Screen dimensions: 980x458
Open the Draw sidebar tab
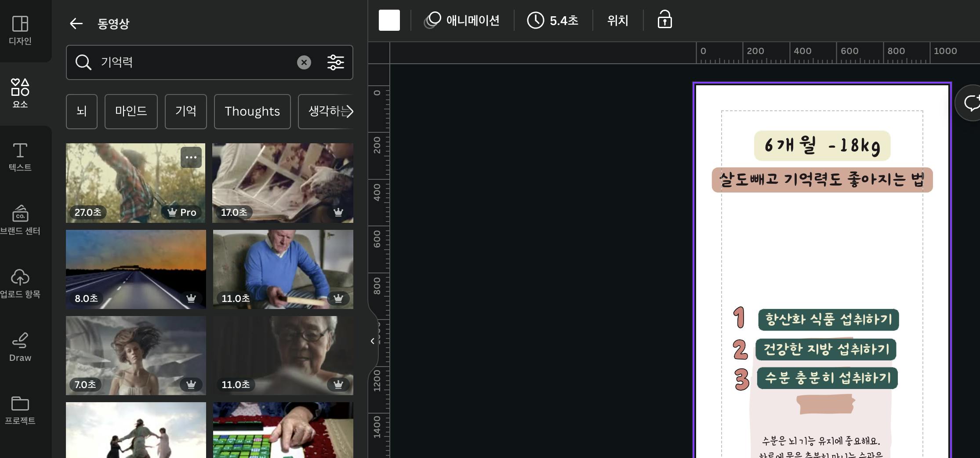click(x=20, y=347)
